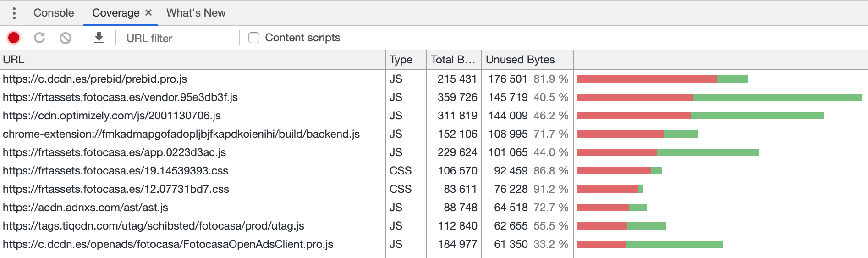Screen dimensions: 868x258
Task: Click the usage bar for optimizely 2001130706.js
Action: point(701,116)
